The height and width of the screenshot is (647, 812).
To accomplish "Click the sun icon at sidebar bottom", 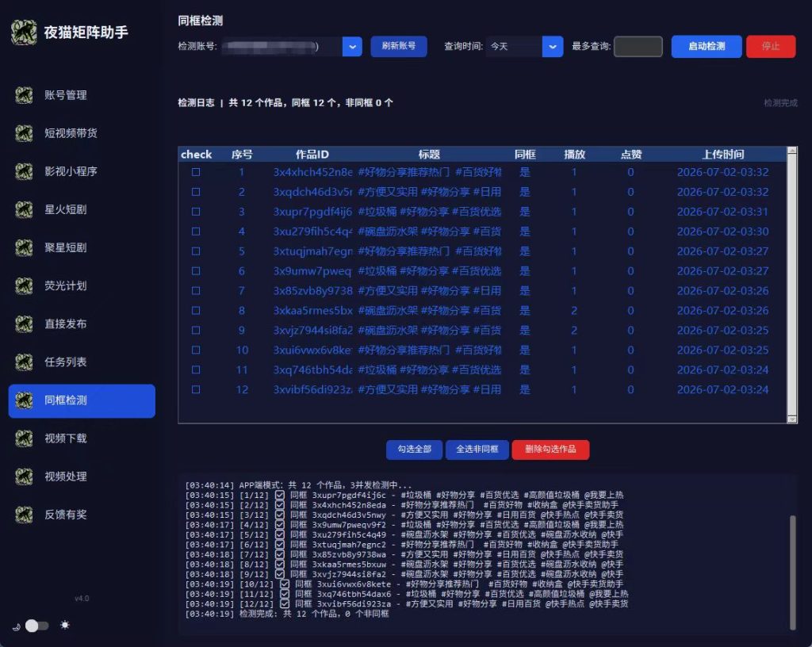I will tap(65, 625).
